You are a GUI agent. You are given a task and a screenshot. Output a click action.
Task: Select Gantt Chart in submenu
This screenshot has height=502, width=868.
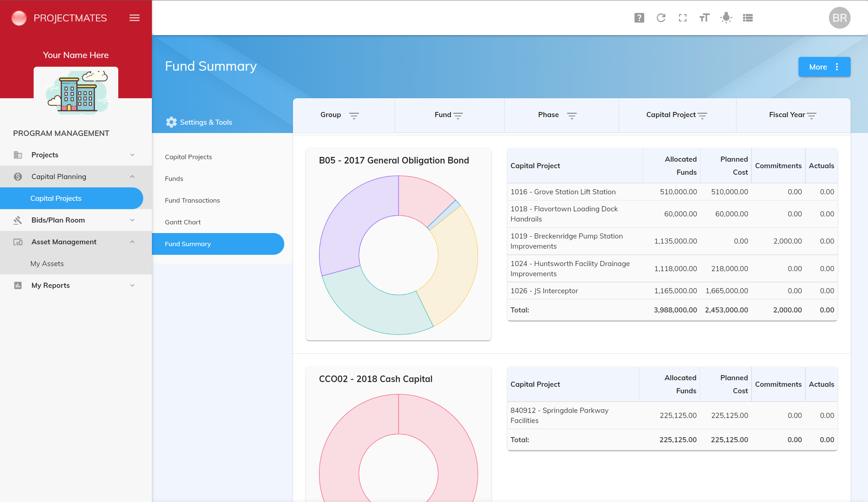[183, 222]
